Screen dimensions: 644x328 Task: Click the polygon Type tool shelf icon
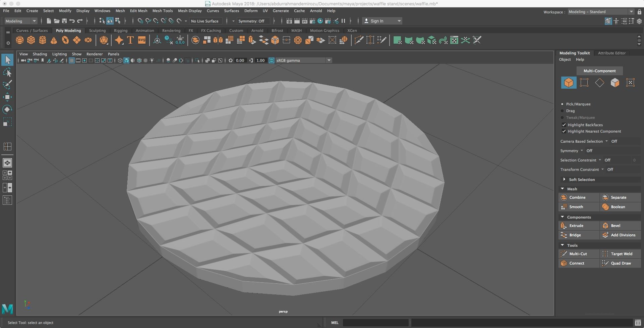click(x=130, y=40)
